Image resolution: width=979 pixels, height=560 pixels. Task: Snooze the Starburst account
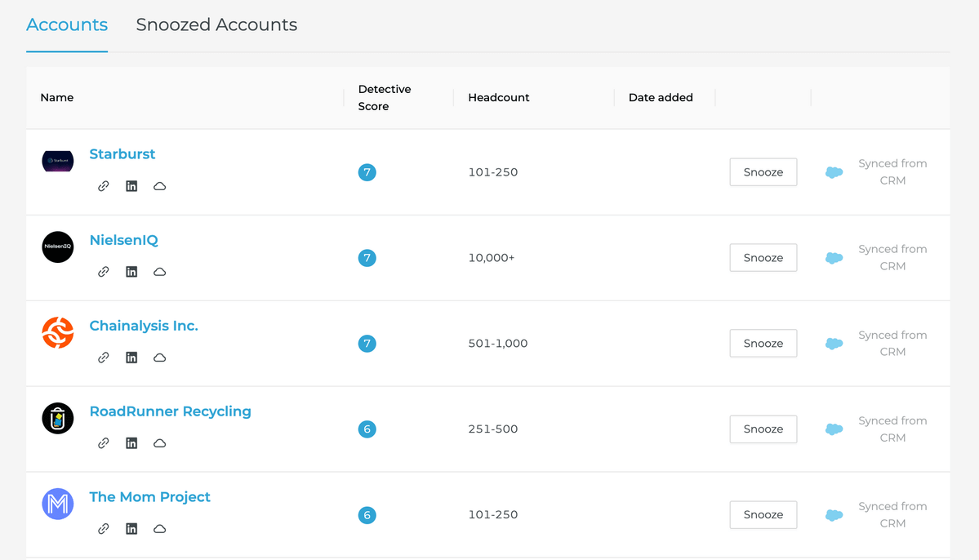(763, 172)
